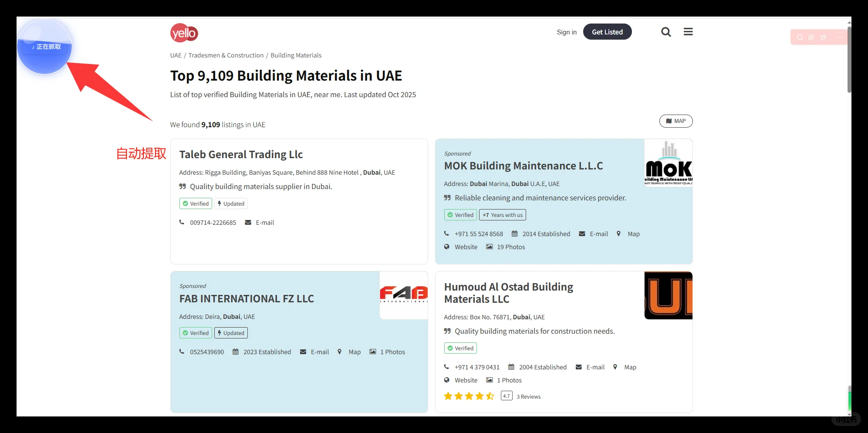Image resolution: width=868 pixels, height=433 pixels.
Task: Open the hamburger menu in the header
Action: pyautogui.click(x=688, y=32)
